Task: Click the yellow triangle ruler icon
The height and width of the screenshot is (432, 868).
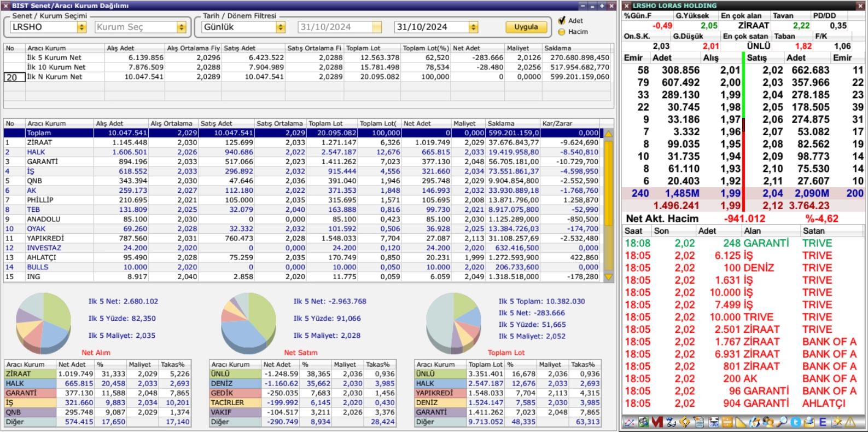Action: (x=741, y=422)
